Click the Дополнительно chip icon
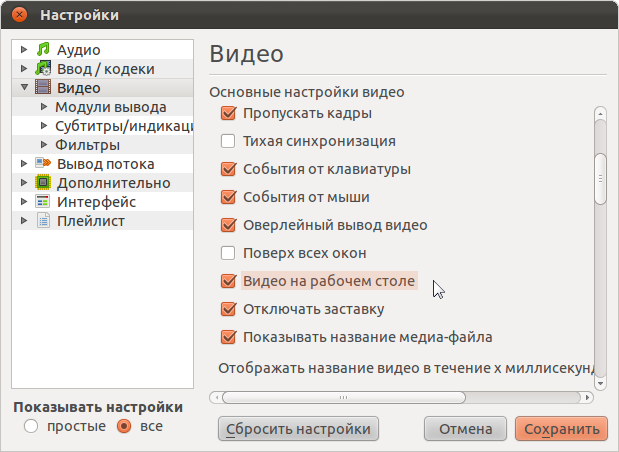Viewport: 619px width, 452px height. pyautogui.click(x=43, y=182)
